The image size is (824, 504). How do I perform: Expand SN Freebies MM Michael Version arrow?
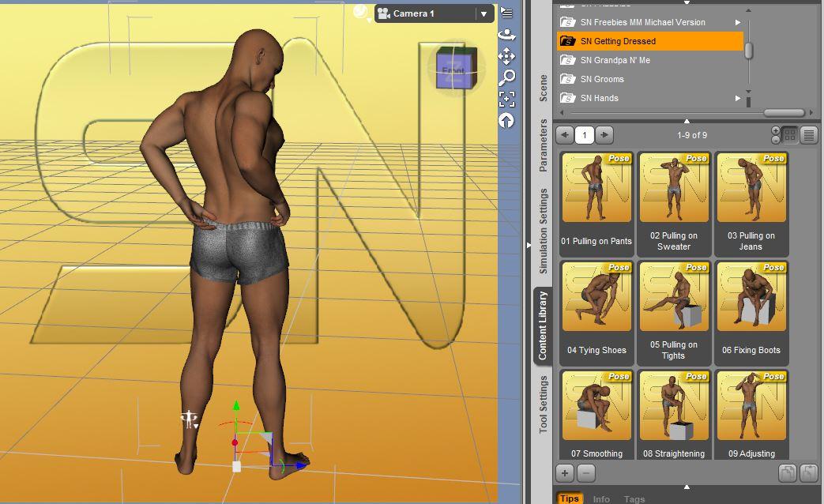[737, 23]
